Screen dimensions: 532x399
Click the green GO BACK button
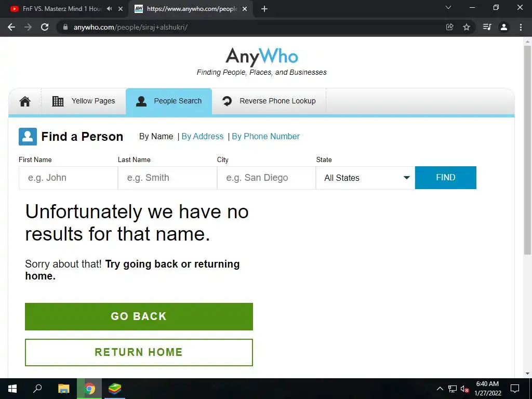tap(139, 316)
